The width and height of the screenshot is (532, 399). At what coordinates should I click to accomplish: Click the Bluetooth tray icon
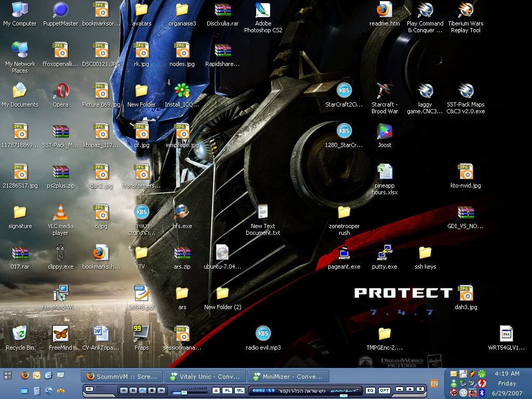(x=482, y=393)
